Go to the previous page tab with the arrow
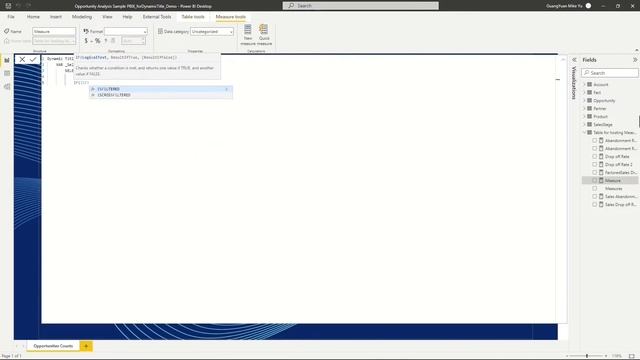The image size is (640, 360). click(17, 346)
